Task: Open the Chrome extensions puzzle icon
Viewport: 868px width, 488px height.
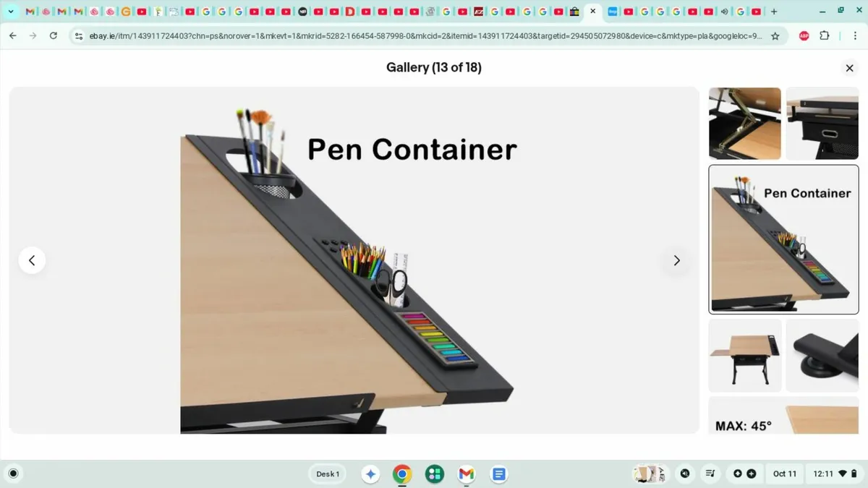Action: pyautogui.click(x=825, y=35)
